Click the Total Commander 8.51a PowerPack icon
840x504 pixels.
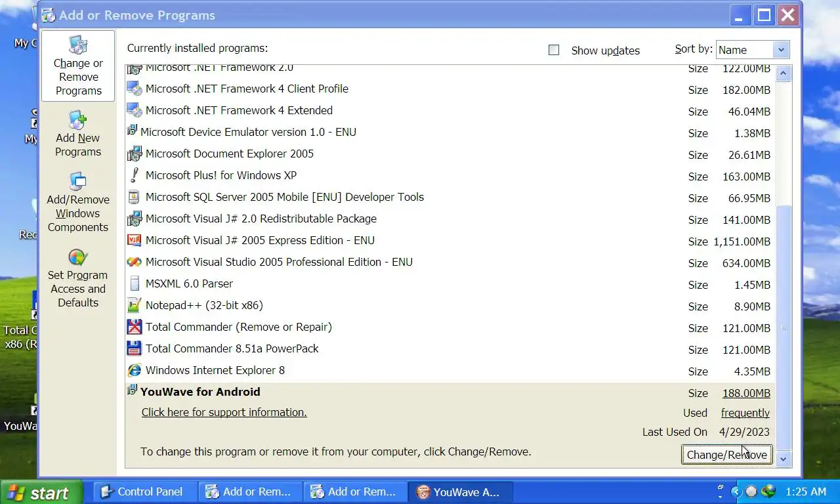pyautogui.click(x=134, y=348)
